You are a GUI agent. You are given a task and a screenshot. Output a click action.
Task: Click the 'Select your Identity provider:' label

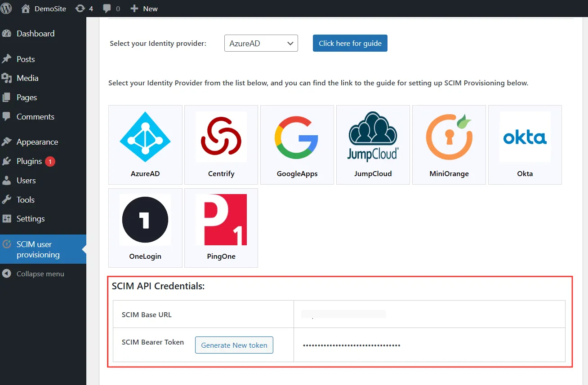pos(158,44)
